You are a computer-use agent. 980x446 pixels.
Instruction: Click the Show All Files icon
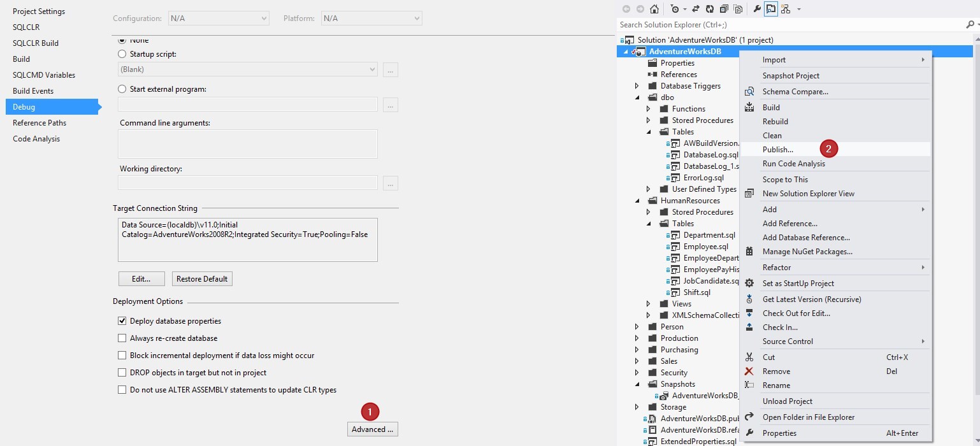click(738, 9)
